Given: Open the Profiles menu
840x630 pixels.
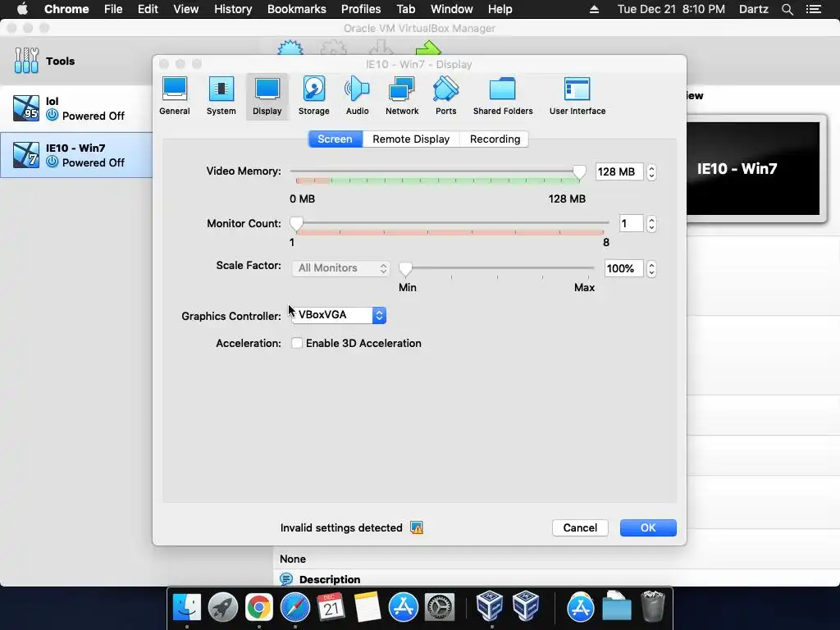Looking at the screenshot, I should (361, 9).
